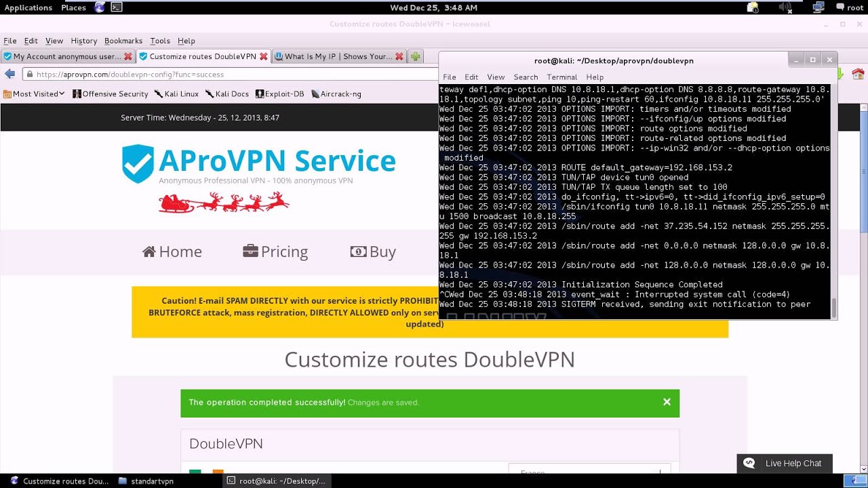Screen dimensions: 868x488
Task: Open the terminal Help menu
Action: [x=595, y=77]
